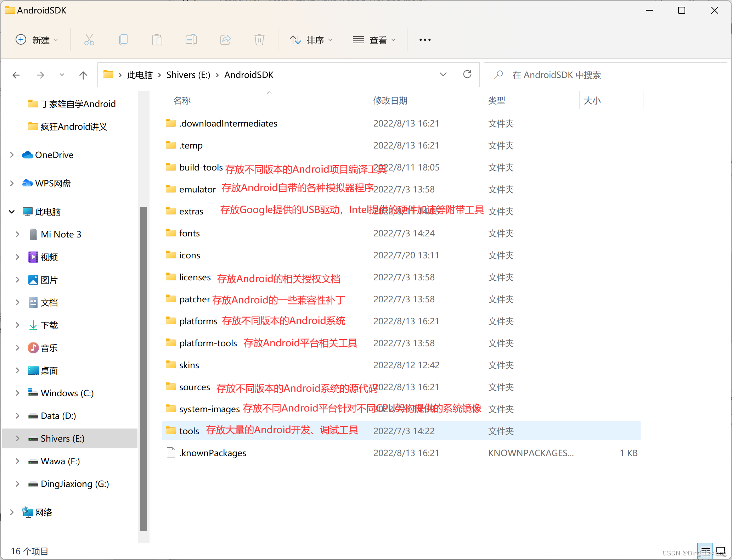Sort by 类型 column header
This screenshot has width=732, height=560.
pyautogui.click(x=497, y=101)
